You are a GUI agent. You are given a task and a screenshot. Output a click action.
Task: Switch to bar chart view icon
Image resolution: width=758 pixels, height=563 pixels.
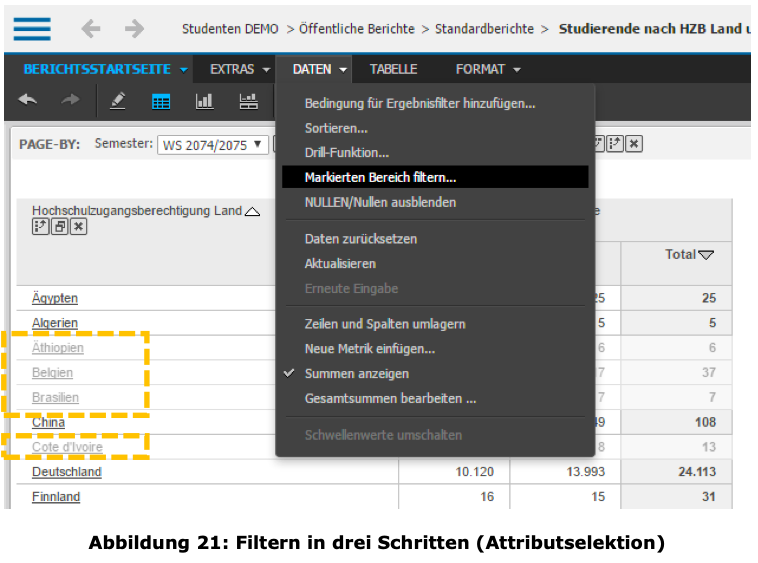[204, 101]
